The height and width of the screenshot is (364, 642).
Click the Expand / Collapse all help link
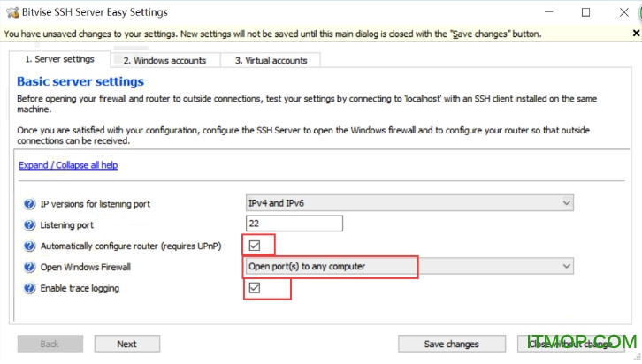[68, 165]
